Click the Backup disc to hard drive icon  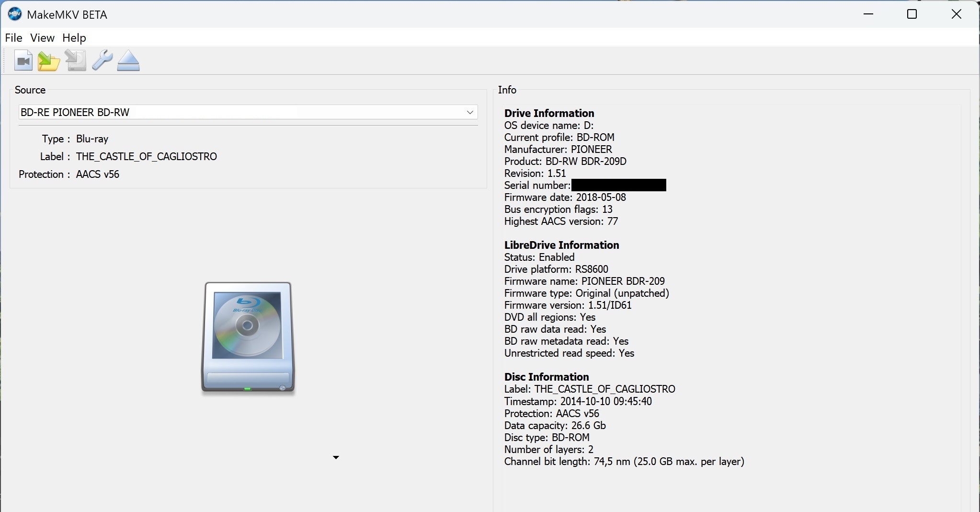tap(75, 61)
